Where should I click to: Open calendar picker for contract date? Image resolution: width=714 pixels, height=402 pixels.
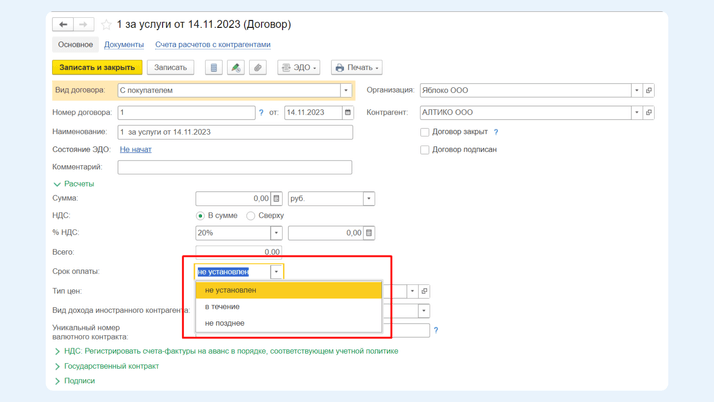click(x=348, y=113)
